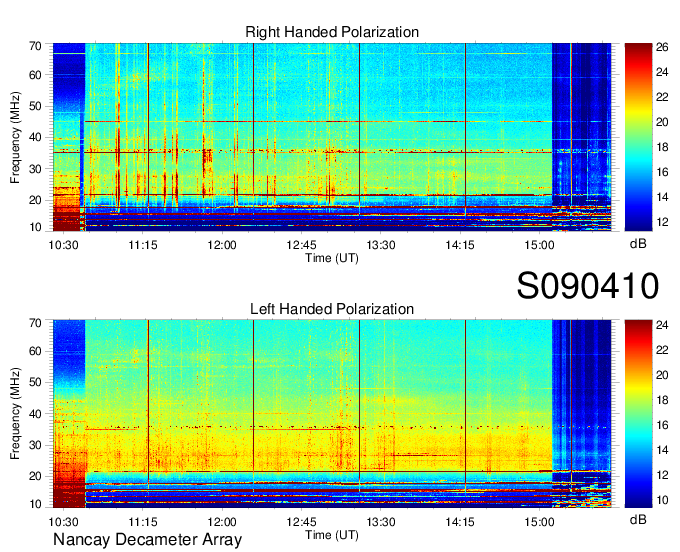Click the 22 tick on Right Handed colorbar

point(662,97)
